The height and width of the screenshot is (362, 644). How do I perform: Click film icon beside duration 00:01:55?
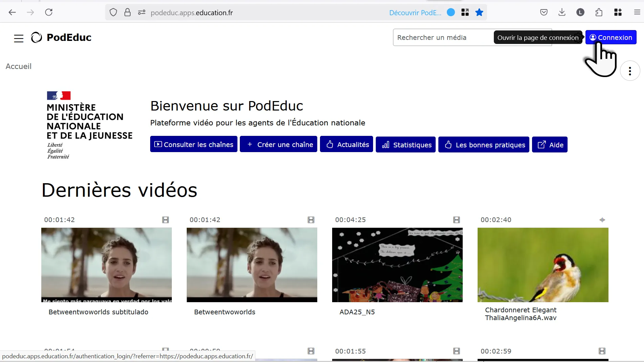click(457, 351)
